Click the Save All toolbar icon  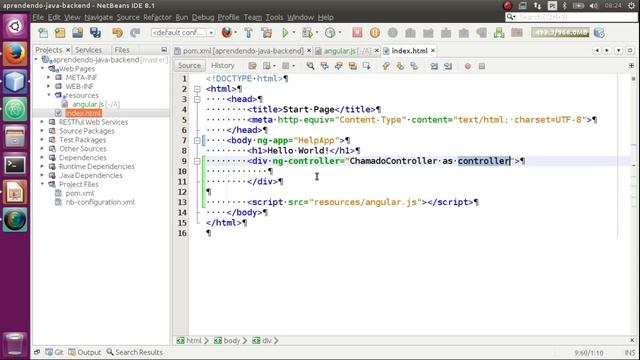[x=96, y=33]
